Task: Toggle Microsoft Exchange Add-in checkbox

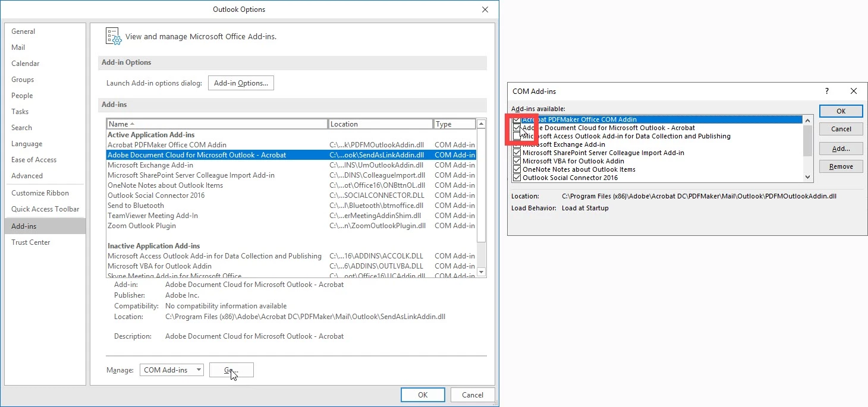Action: point(517,144)
